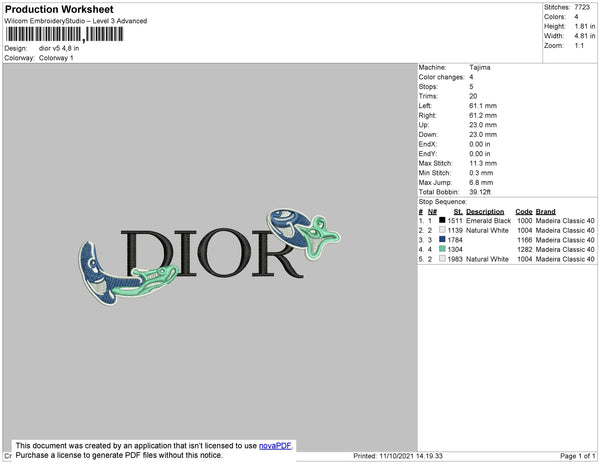
Task: Click the 'Description' column header
Action: point(485,212)
